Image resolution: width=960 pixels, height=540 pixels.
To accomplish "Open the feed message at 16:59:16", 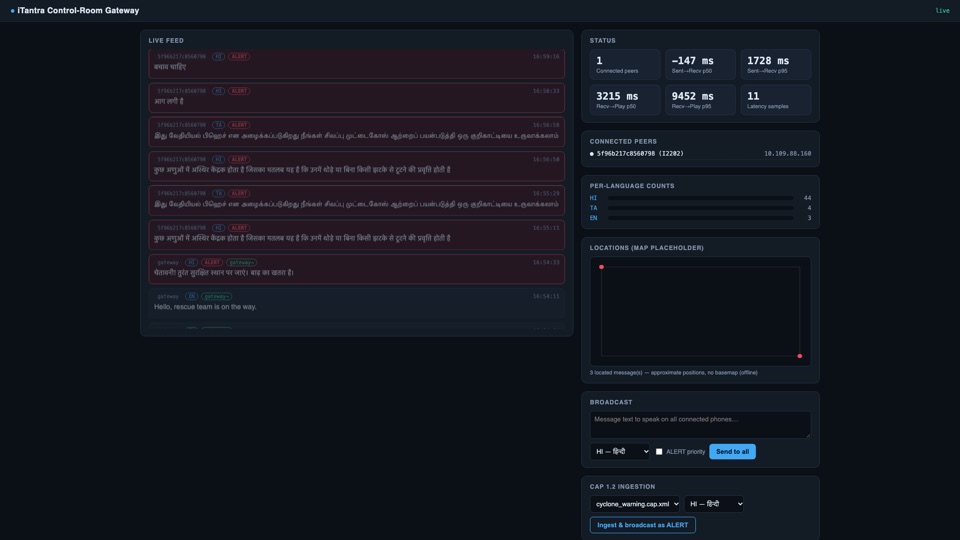I will (x=356, y=64).
